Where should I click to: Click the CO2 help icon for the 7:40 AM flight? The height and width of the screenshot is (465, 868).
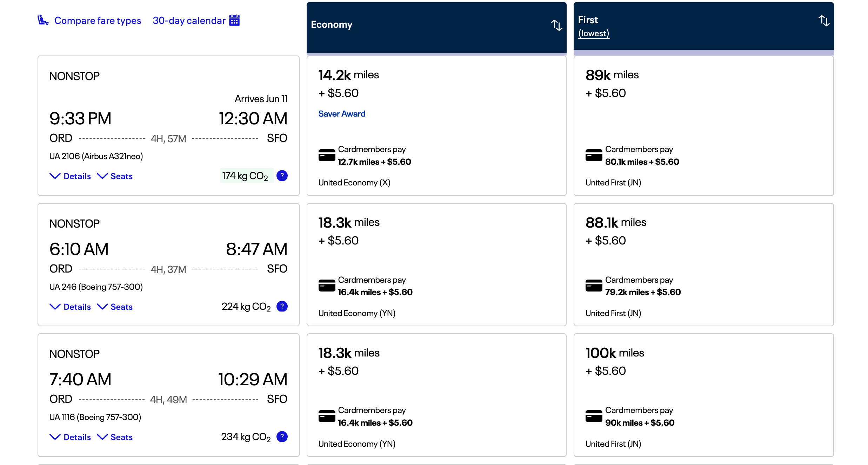[282, 437]
